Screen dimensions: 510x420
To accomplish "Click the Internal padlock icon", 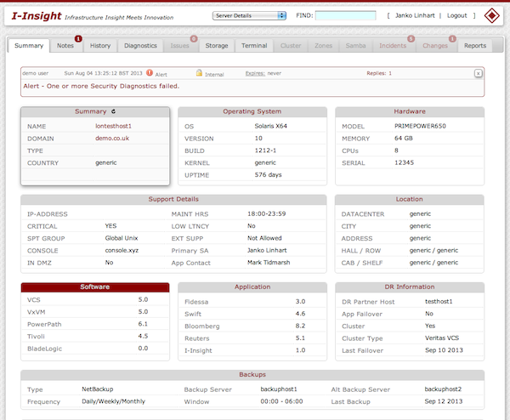I will 199,74.
